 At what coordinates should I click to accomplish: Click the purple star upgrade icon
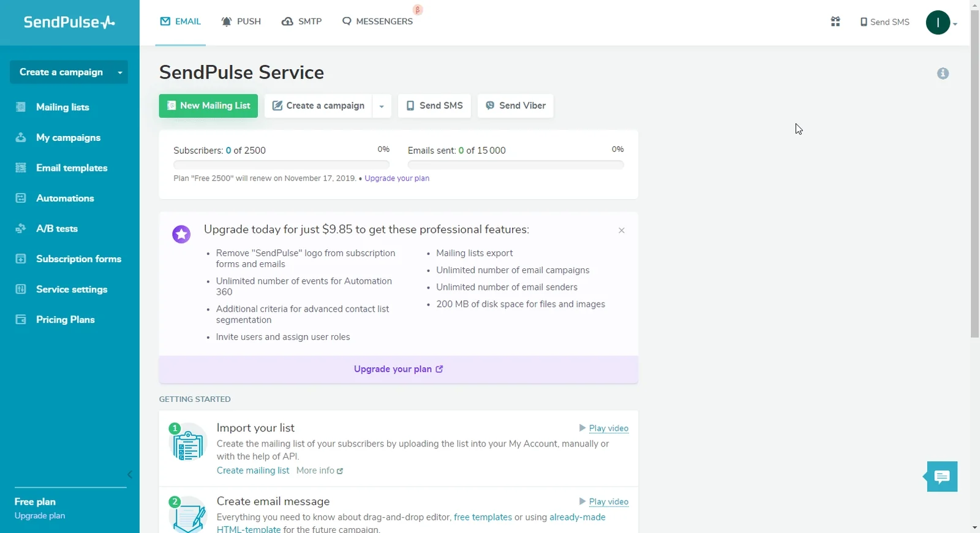[x=181, y=234]
